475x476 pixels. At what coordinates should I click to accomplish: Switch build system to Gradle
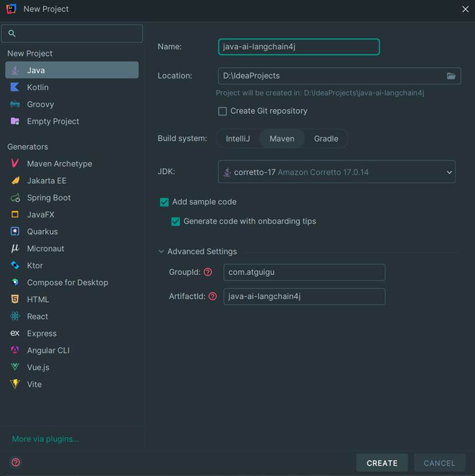[x=326, y=138]
